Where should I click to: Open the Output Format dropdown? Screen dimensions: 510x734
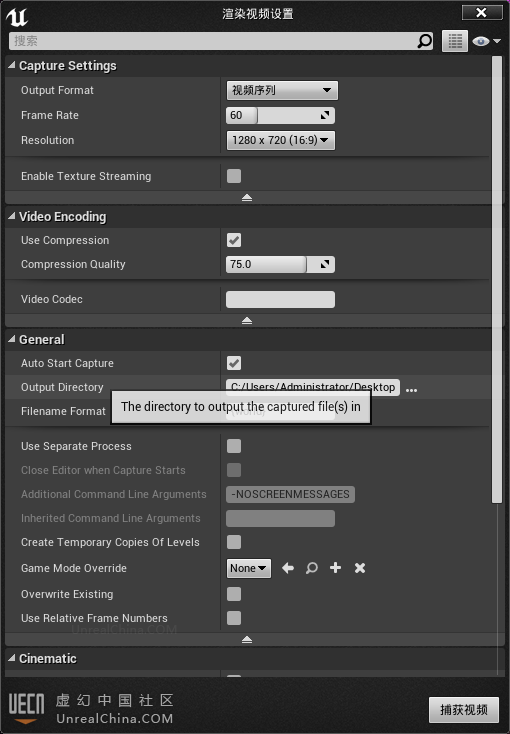coord(282,90)
